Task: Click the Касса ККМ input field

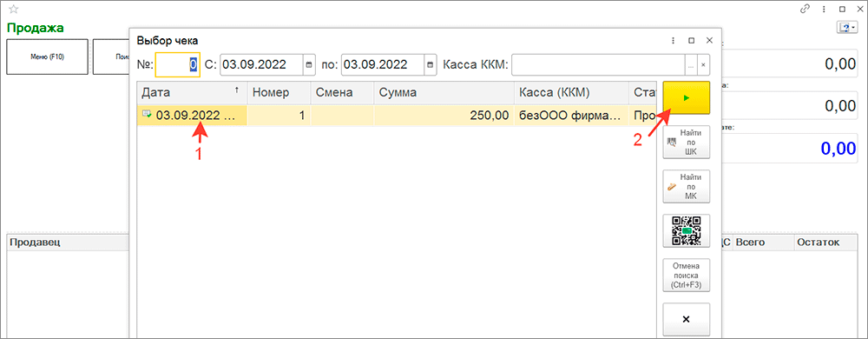Action: coord(598,64)
